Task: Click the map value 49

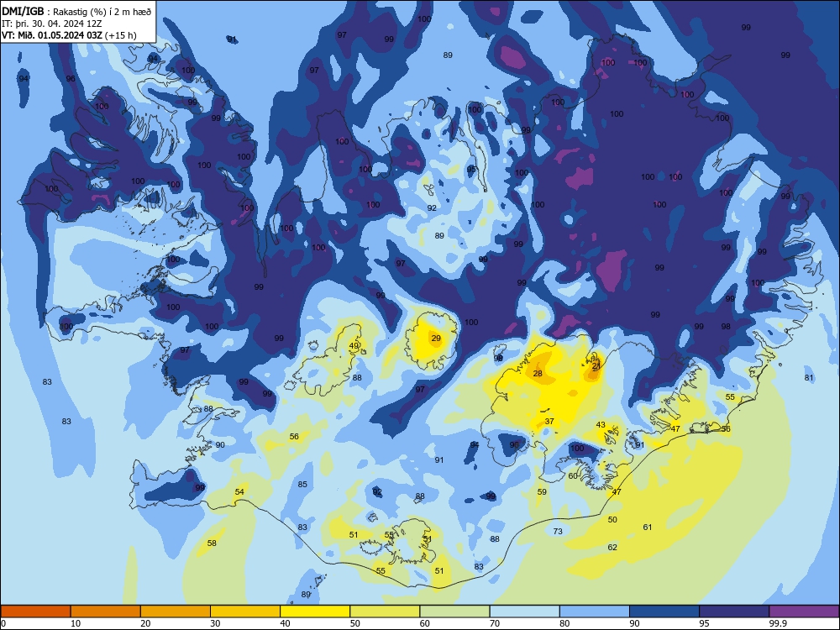Action: [x=354, y=346]
